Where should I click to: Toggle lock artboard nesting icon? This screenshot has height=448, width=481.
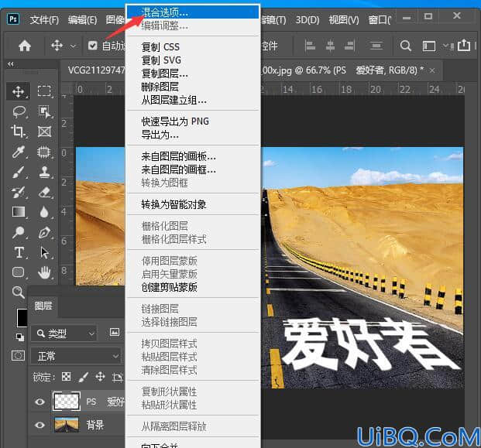pyautogui.click(x=117, y=377)
